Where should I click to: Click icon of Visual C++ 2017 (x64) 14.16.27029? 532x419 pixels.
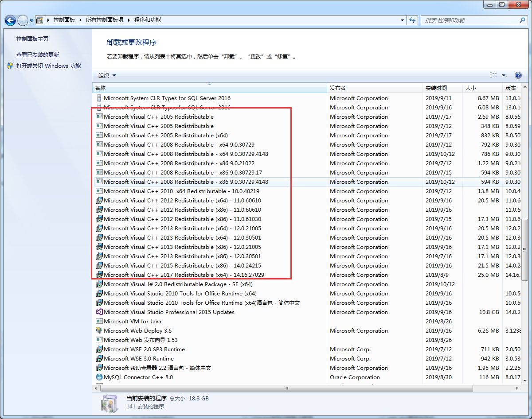[x=99, y=275]
